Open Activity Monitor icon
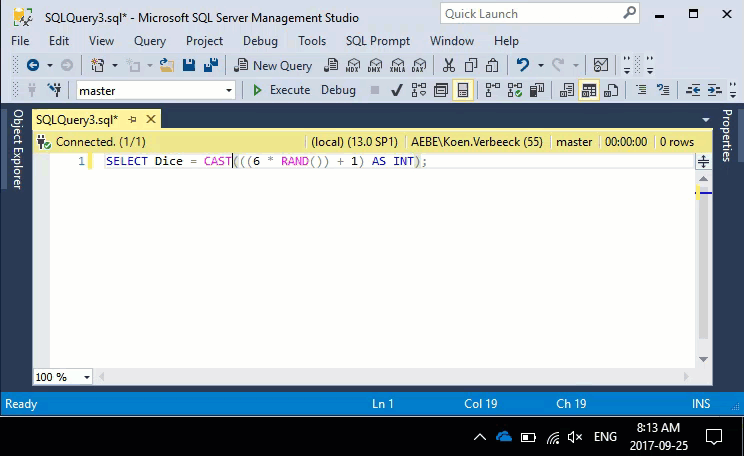The height and width of the screenshot is (456, 744). 601,65
